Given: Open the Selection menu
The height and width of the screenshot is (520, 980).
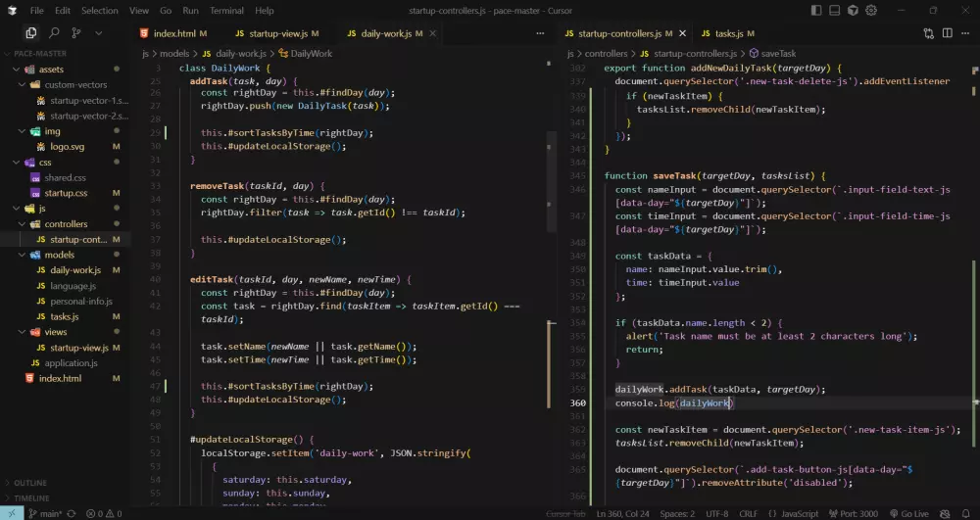Looking at the screenshot, I should coord(99,11).
